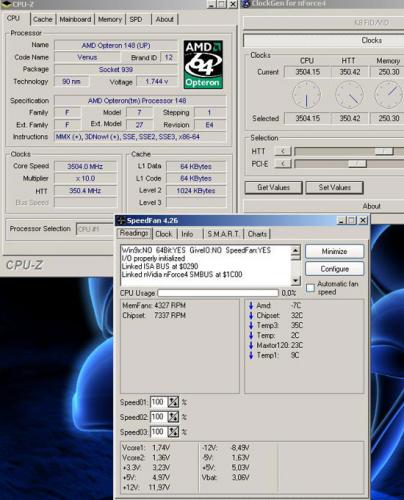This screenshot has height=500, width=404.
Task: Click the SpeedFan title bar icon
Action: click(121, 220)
